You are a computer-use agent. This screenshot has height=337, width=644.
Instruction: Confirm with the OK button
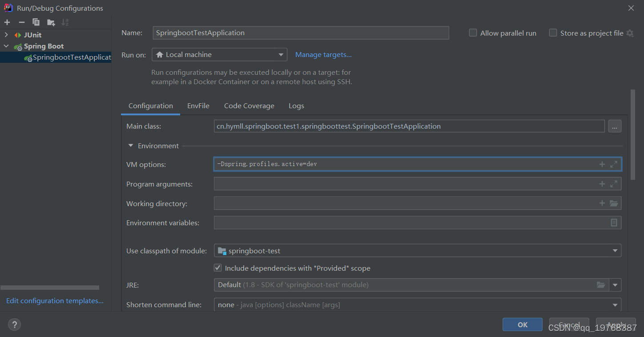[x=523, y=325]
